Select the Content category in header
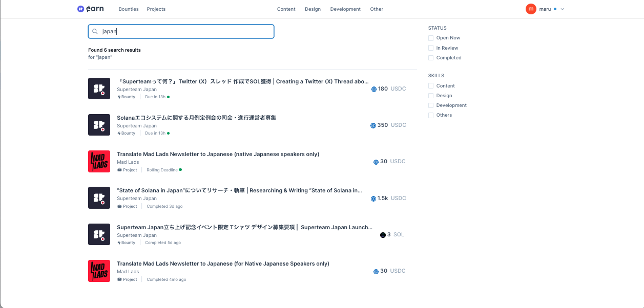The image size is (644, 308). (286, 9)
